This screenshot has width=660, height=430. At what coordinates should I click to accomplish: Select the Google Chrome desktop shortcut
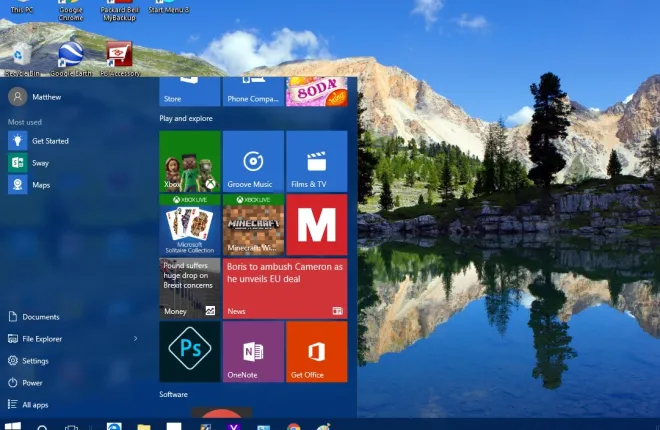click(x=71, y=11)
